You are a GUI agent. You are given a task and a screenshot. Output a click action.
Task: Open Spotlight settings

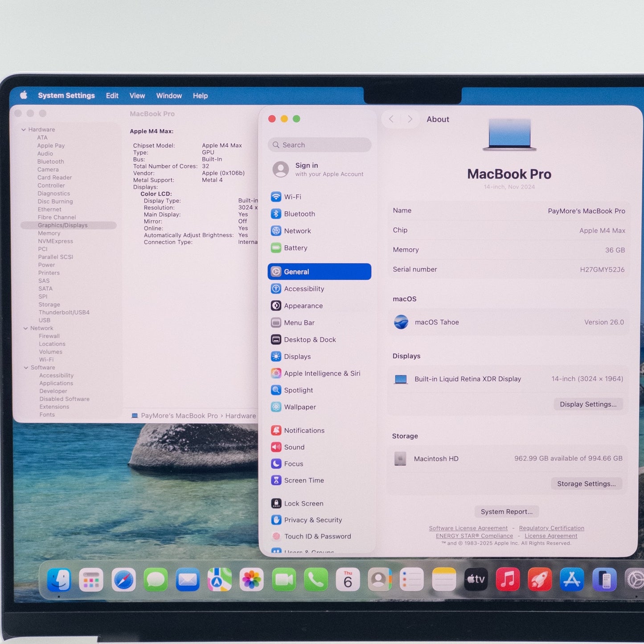click(x=298, y=390)
